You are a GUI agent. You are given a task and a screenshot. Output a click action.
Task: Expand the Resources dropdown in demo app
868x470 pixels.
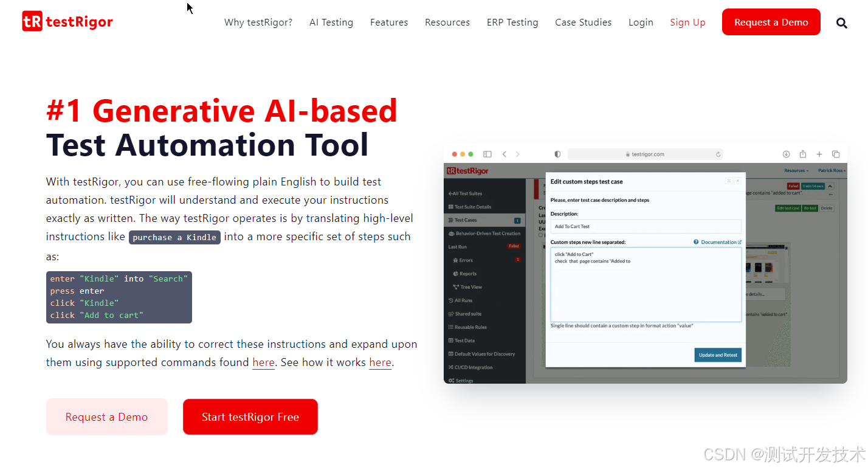tap(796, 171)
